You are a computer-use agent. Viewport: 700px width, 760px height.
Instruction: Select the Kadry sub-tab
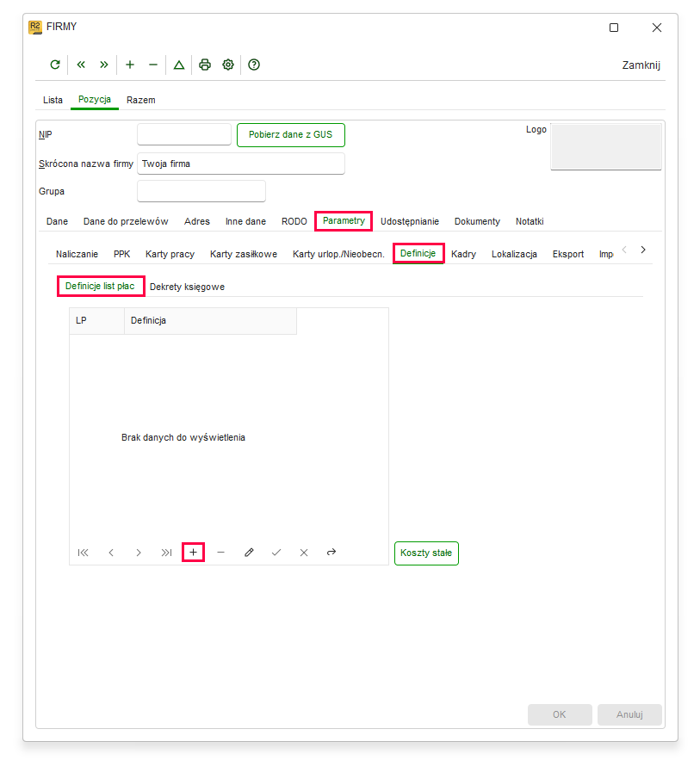click(463, 254)
